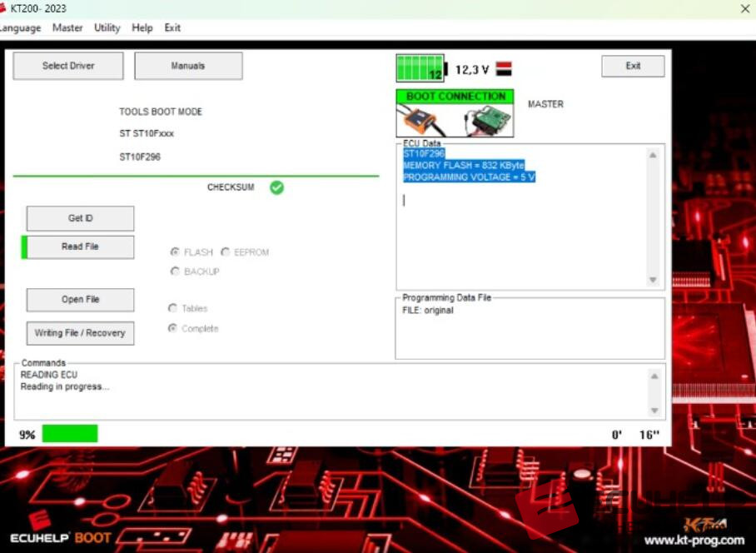Click the green reading progress bar
The width and height of the screenshot is (756, 553).
70,433
